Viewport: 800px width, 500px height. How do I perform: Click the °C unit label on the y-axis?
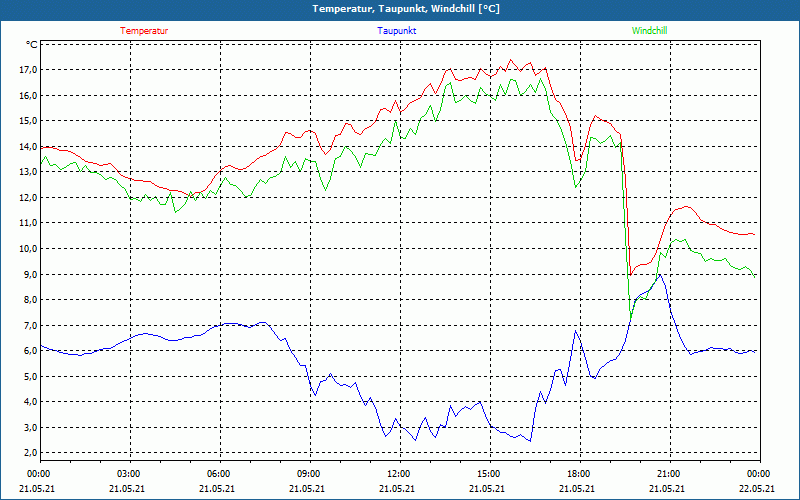coord(32,45)
